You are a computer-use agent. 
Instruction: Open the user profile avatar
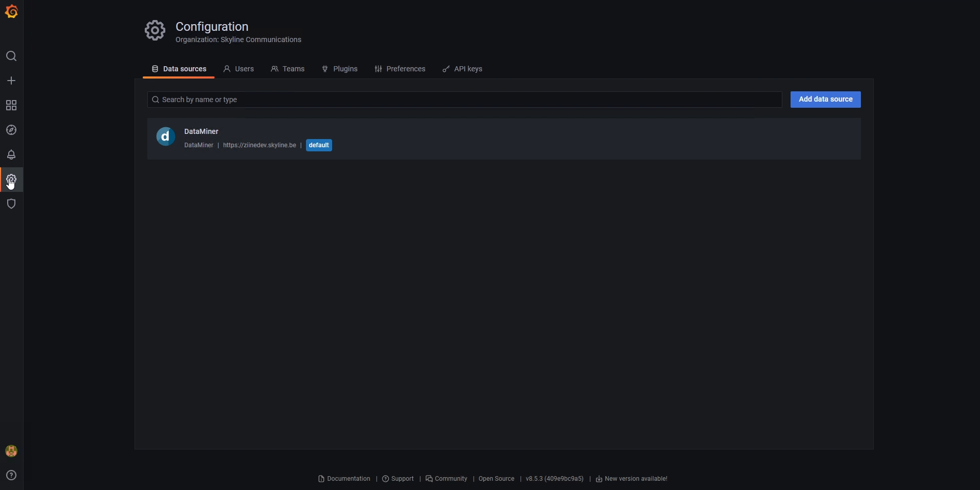click(11, 451)
